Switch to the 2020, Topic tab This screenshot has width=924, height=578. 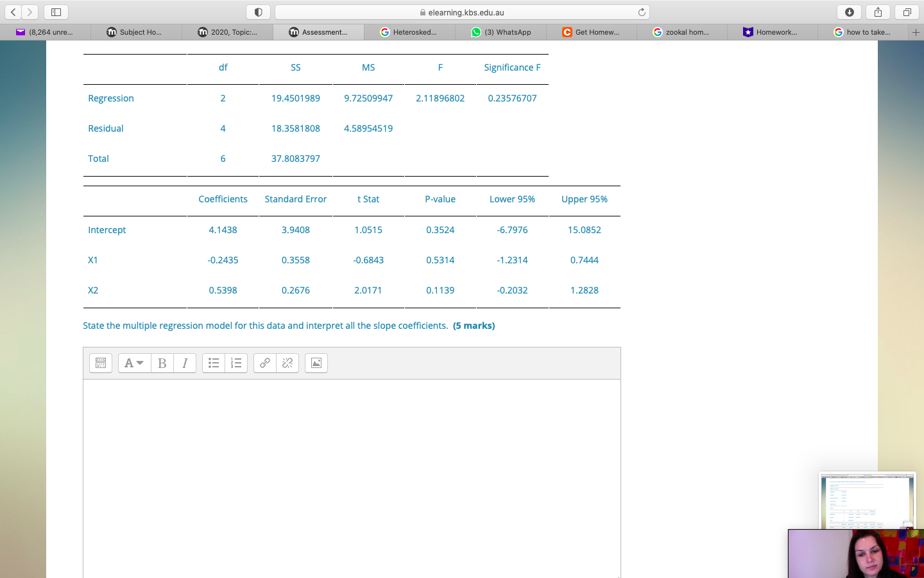(x=227, y=32)
